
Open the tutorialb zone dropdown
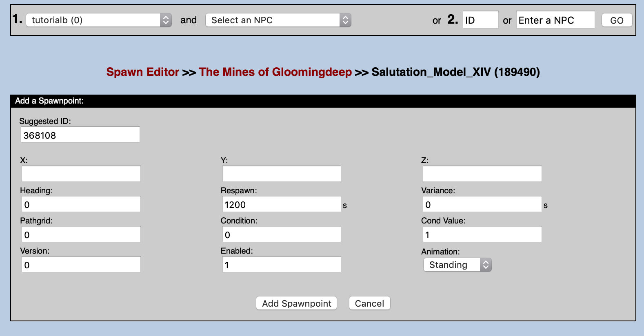click(x=98, y=20)
